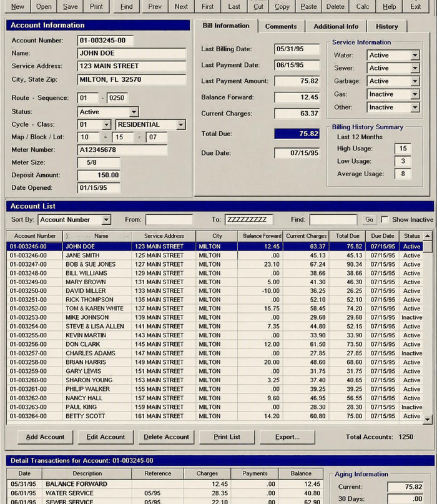Screen dimensions: 437x504
Task: Click the Name field containing JOHN DOE
Action: click(132, 53)
